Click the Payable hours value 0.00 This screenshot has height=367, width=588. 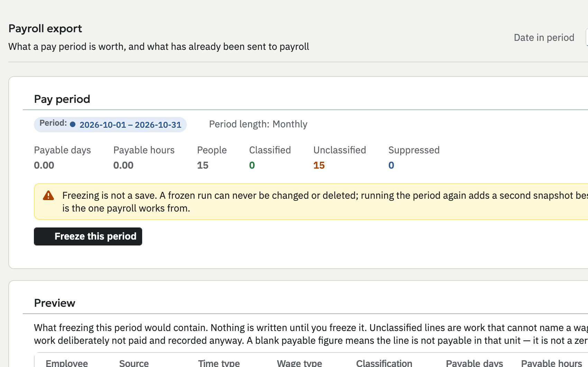pyautogui.click(x=123, y=165)
